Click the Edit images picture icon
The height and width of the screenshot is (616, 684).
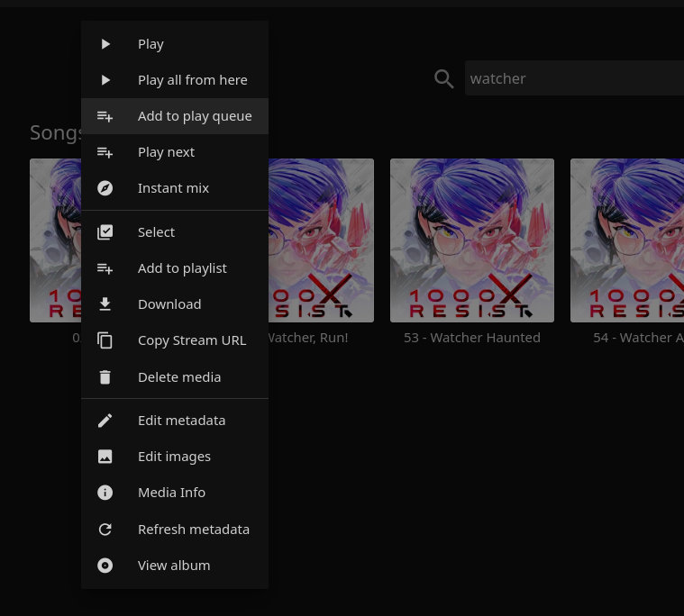point(105,457)
